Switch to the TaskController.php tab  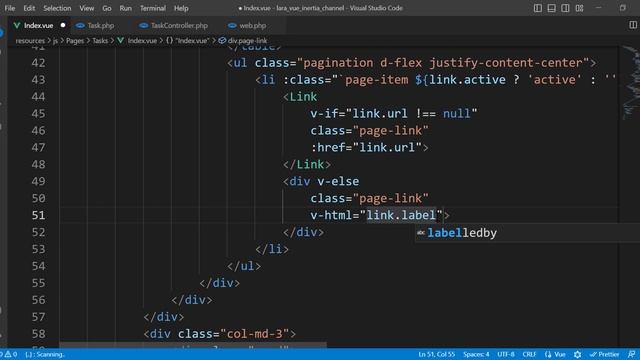tap(179, 25)
